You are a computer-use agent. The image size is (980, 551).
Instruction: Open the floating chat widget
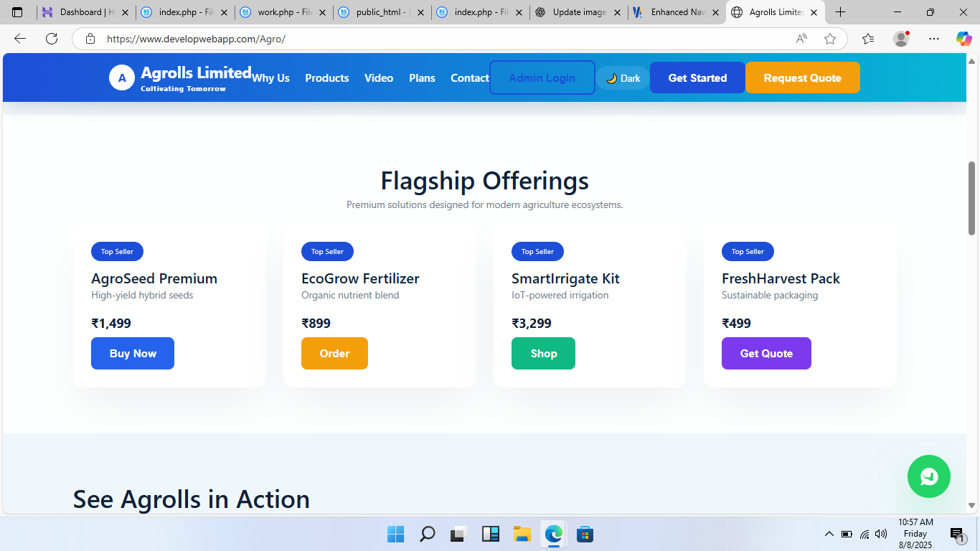coord(928,476)
